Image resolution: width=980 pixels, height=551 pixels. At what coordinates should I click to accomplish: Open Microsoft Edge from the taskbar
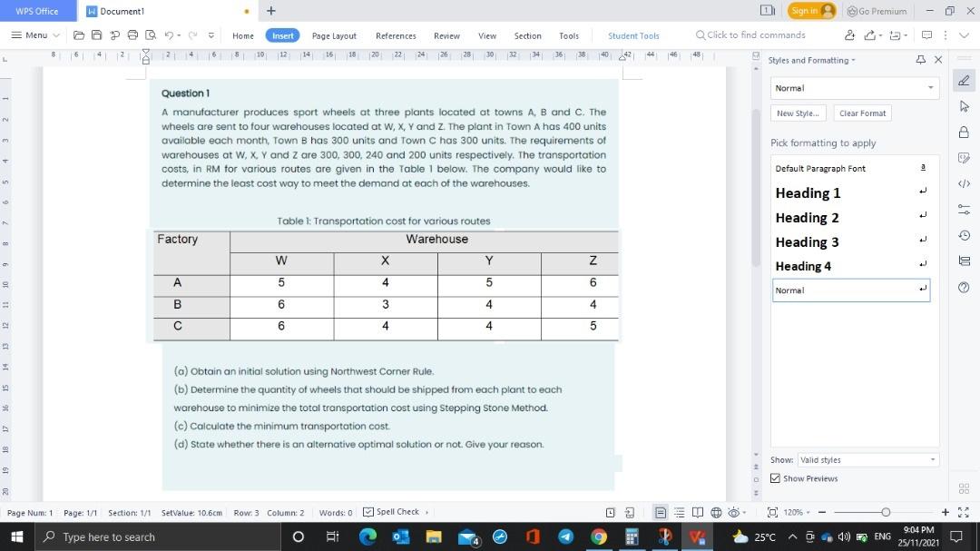(x=368, y=536)
